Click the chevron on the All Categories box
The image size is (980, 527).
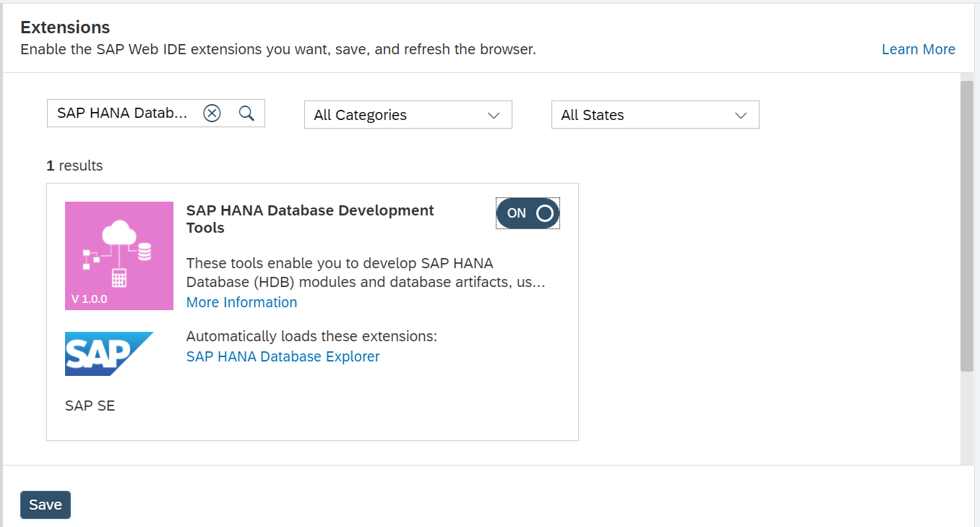(494, 114)
